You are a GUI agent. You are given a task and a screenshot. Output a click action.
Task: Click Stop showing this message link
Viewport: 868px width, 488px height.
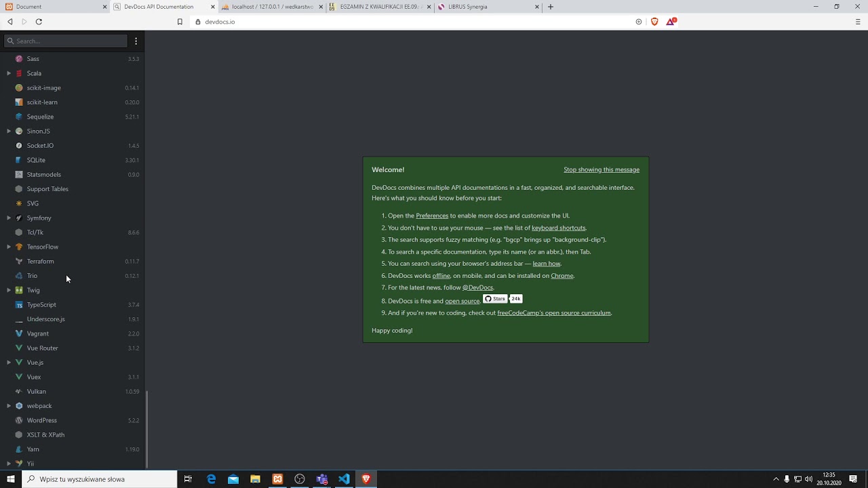pos(601,170)
